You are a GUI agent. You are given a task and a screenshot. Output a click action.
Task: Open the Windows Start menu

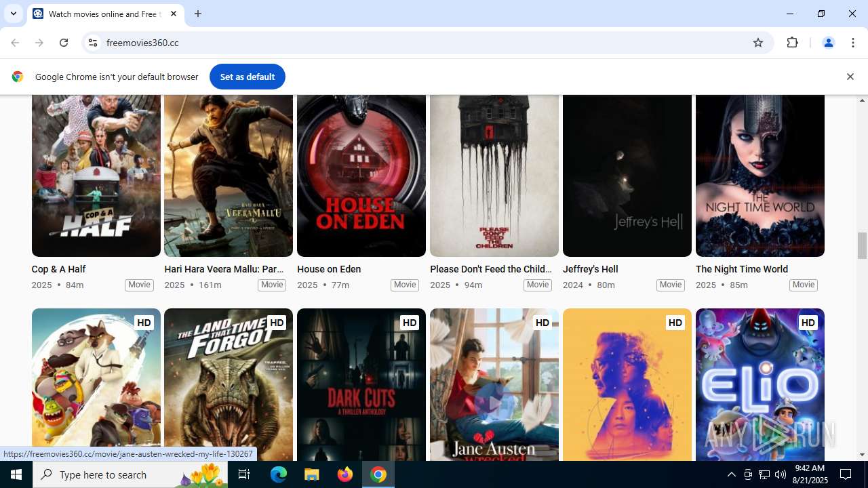(x=16, y=474)
